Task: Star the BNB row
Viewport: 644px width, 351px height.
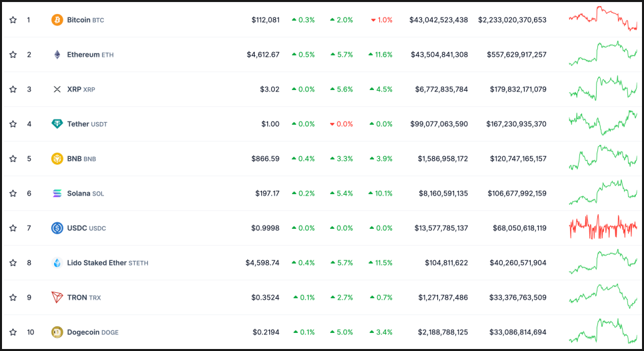Action: point(13,159)
